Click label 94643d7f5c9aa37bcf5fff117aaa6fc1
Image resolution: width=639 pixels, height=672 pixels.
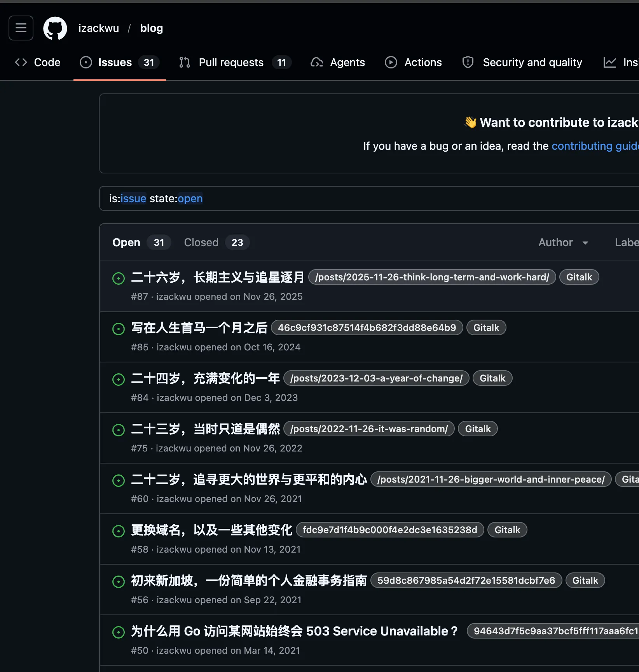(x=553, y=631)
